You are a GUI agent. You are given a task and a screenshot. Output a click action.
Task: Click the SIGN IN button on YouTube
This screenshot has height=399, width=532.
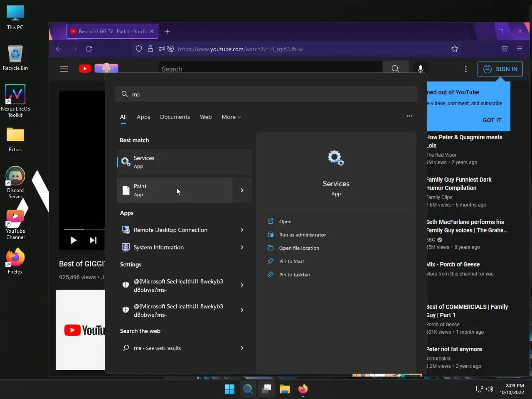[x=500, y=69]
